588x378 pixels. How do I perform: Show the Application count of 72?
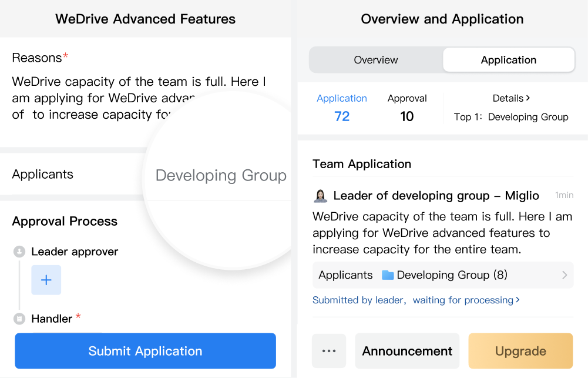342,108
